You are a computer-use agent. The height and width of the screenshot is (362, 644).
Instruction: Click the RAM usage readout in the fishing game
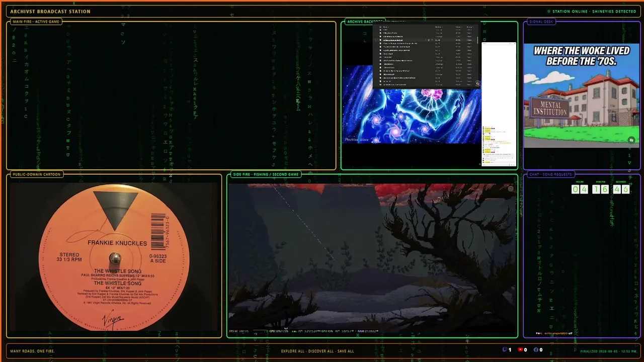point(367,331)
